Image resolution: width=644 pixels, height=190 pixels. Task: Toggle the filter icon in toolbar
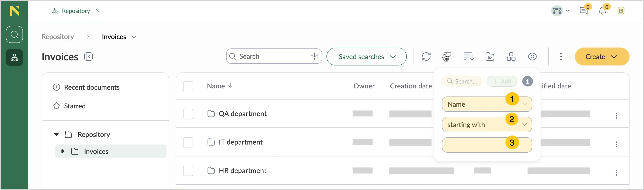pyautogui.click(x=447, y=57)
